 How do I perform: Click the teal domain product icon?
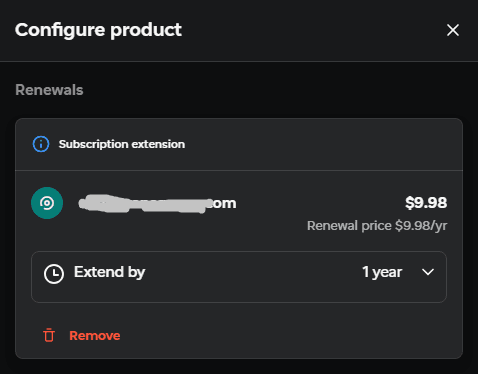[47, 203]
